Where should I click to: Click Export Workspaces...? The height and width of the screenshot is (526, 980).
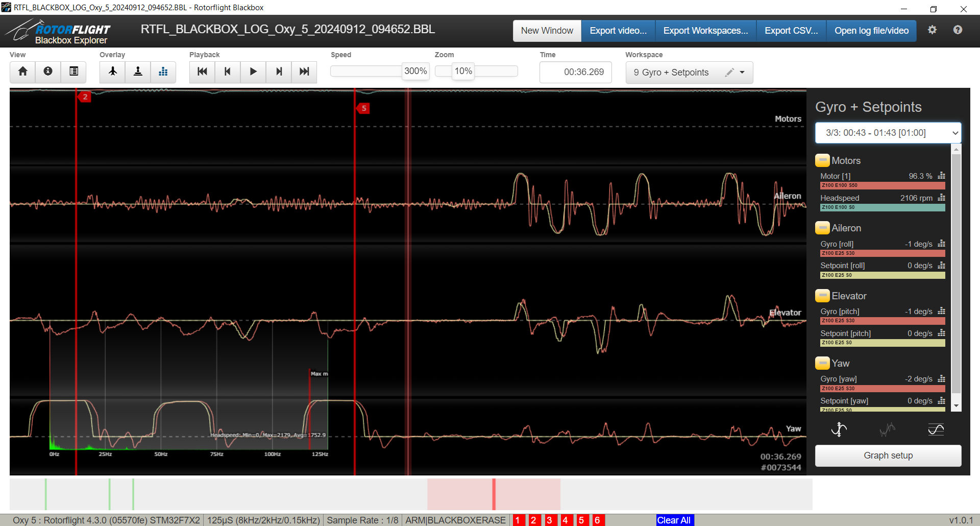point(705,31)
